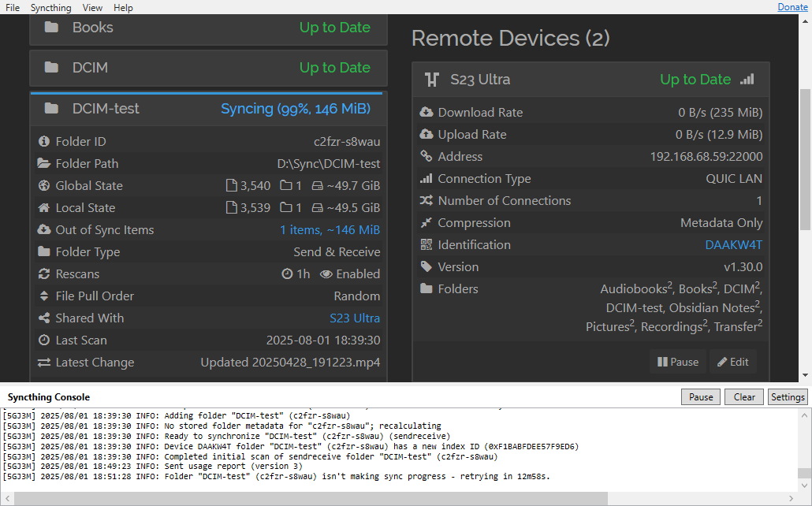This screenshot has width=812, height=506.
Task: Click the console scroll right arrow
Action: 790,498
